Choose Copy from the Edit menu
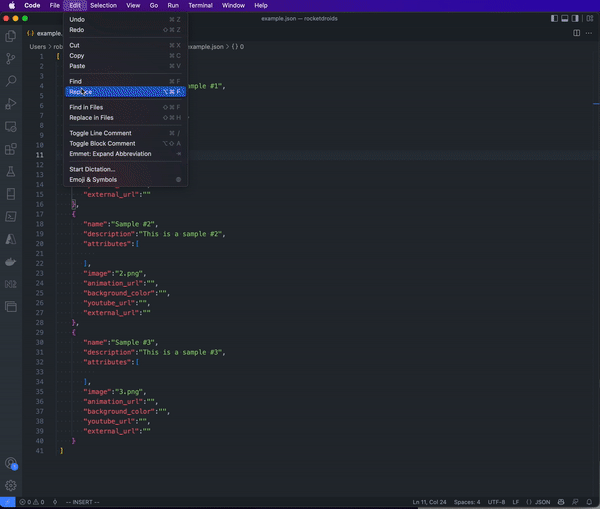This screenshot has height=509, width=600. (125, 55)
